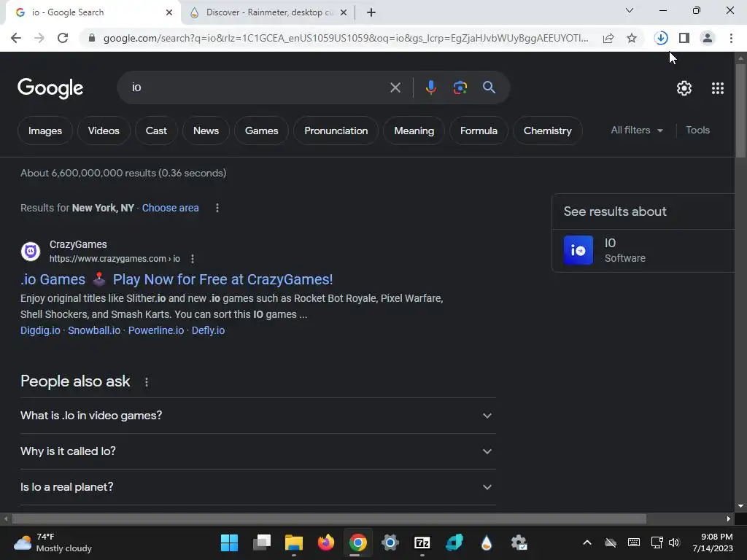Submit search with magnifier icon

click(489, 87)
